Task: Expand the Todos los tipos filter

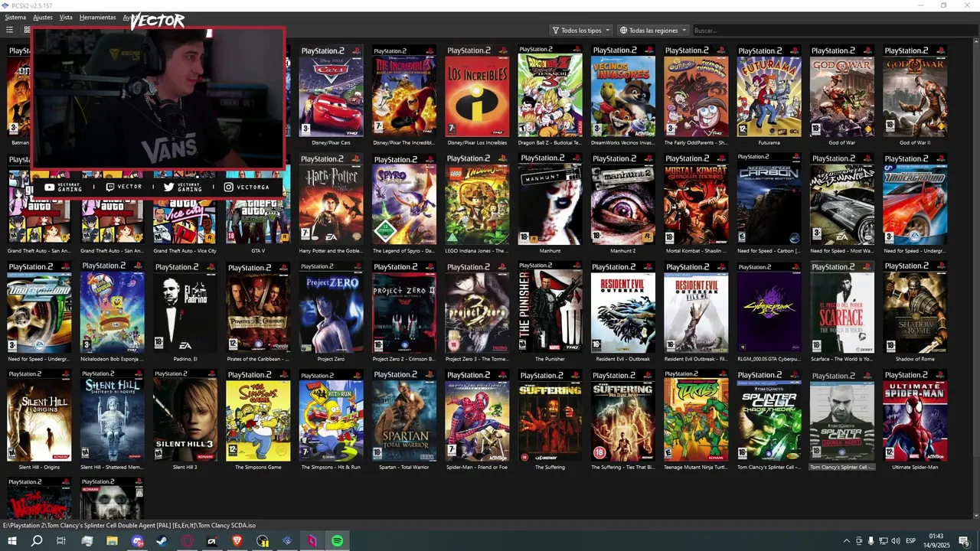Action: 581,31
